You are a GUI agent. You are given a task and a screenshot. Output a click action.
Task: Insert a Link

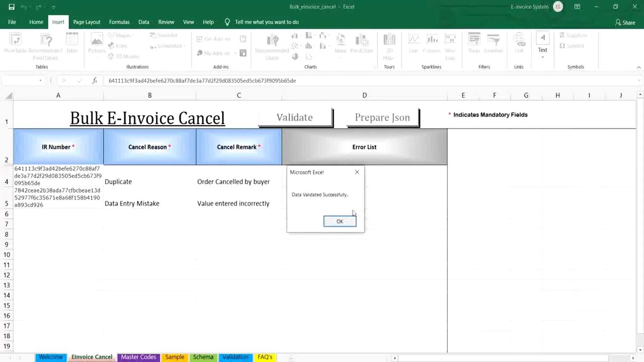(x=519, y=43)
